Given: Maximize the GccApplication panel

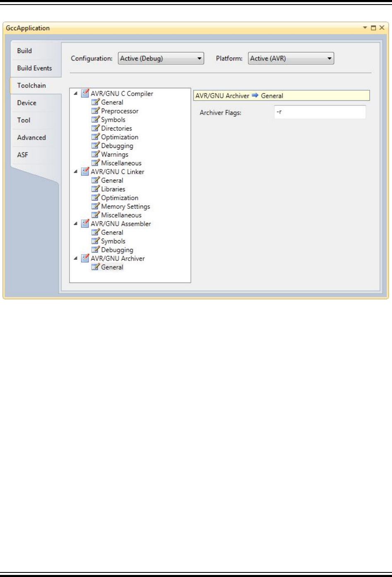Looking at the screenshot, I should pyautogui.click(x=373, y=28).
